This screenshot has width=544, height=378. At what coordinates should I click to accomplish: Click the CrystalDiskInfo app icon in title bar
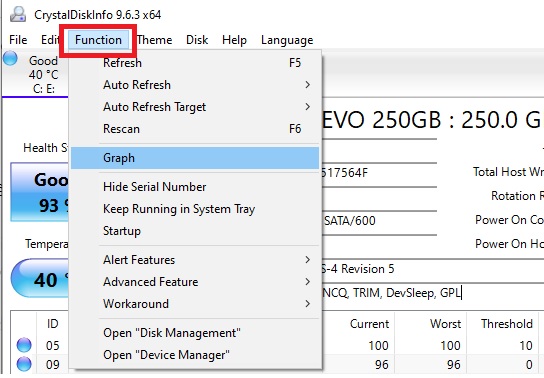[x=18, y=14]
